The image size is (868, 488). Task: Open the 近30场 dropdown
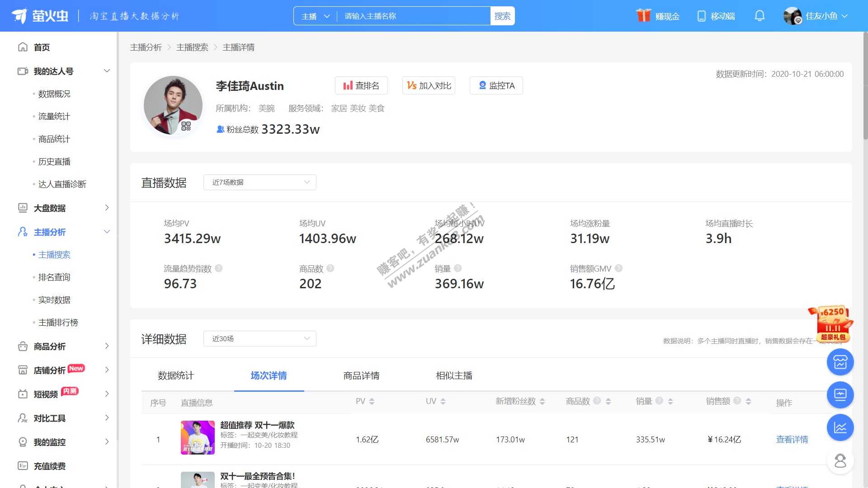click(x=260, y=339)
